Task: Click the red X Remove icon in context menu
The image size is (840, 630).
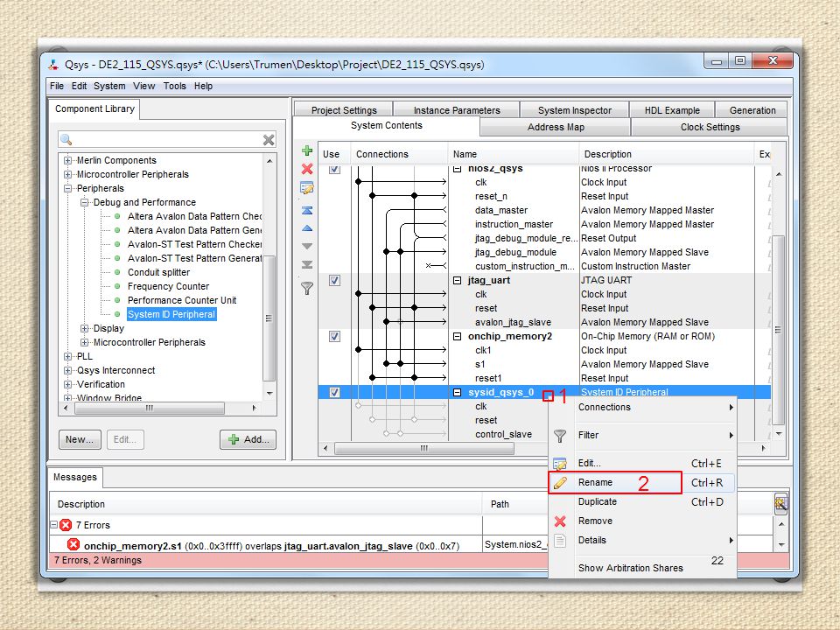Action: point(560,521)
